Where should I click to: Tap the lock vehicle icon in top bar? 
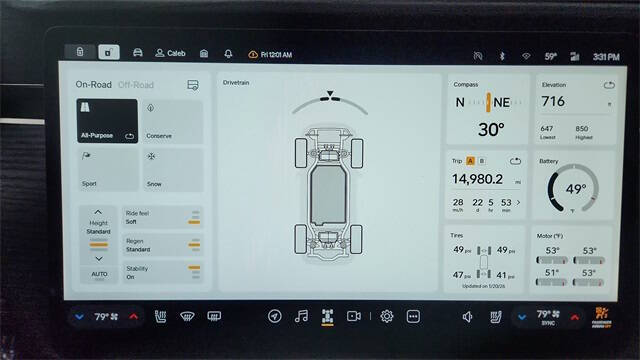pyautogui.click(x=80, y=52)
